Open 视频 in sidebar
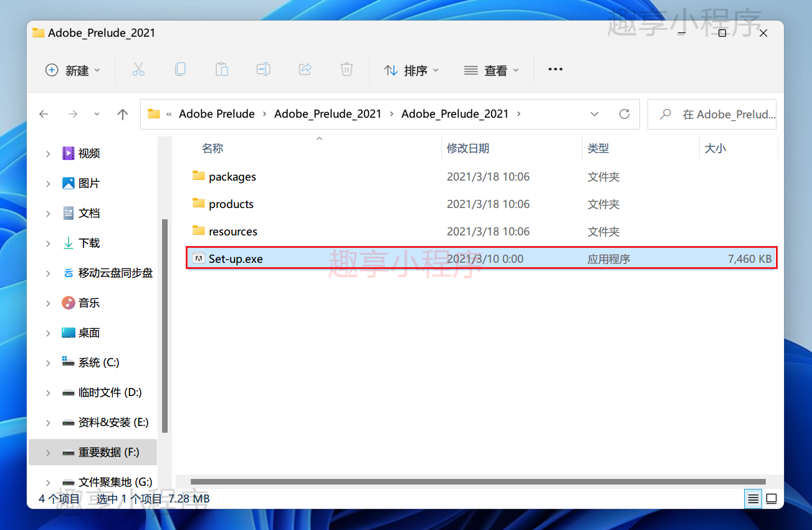This screenshot has height=530, width=812. tap(89, 153)
